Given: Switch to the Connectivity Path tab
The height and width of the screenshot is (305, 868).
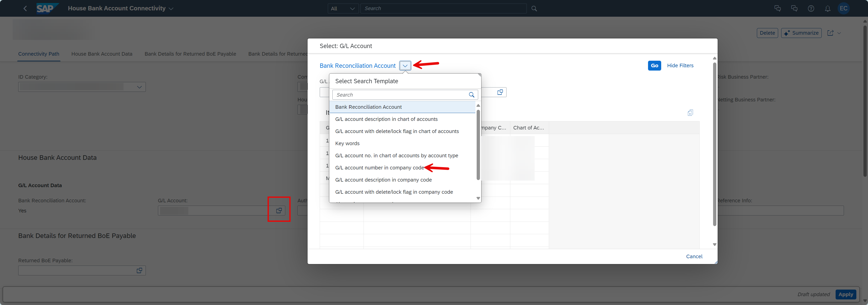Looking at the screenshot, I should coord(39,54).
